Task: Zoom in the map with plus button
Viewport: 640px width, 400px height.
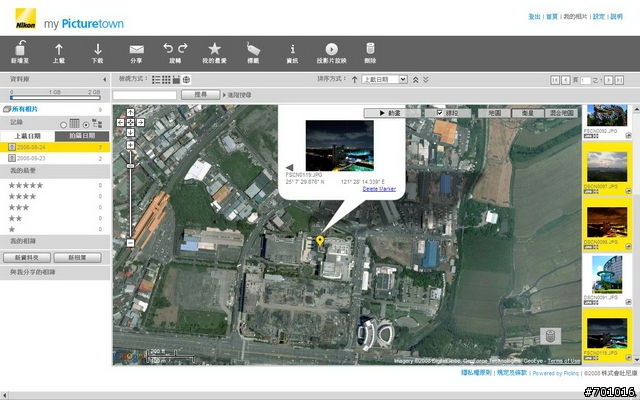Action: pyautogui.click(x=130, y=145)
